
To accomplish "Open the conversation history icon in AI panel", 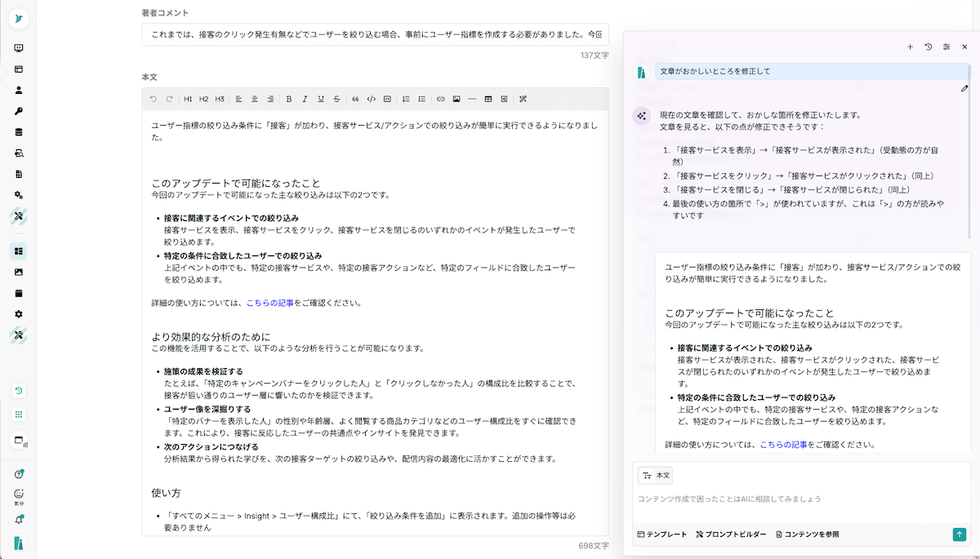I will [x=928, y=47].
